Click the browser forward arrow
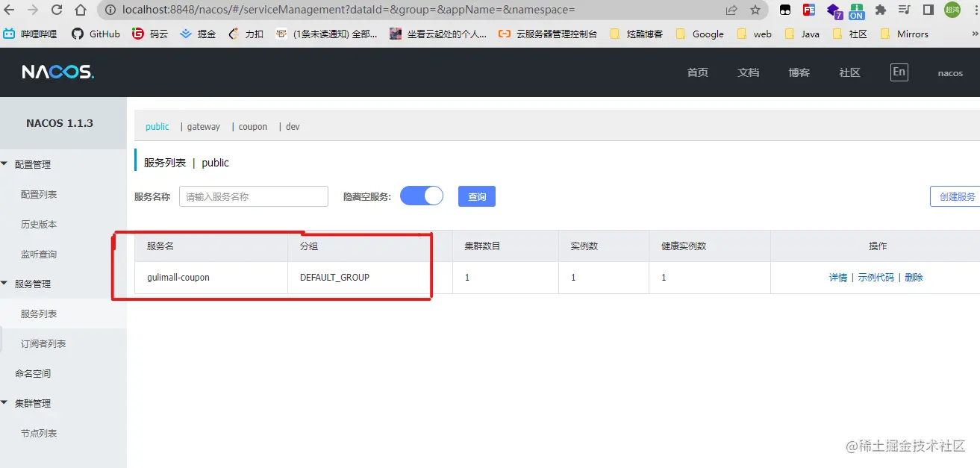This screenshot has width=980, height=468. pyautogui.click(x=33, y=10)
